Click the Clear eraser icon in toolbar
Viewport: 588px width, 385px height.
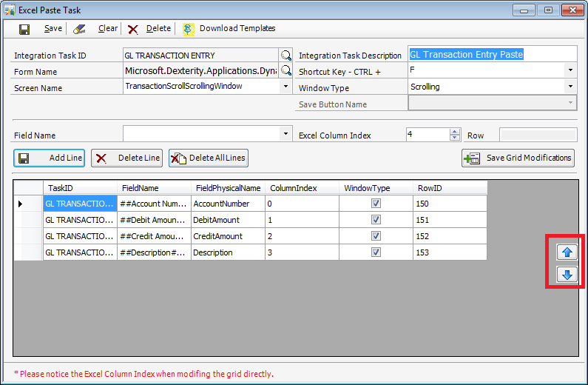(78, 29)
